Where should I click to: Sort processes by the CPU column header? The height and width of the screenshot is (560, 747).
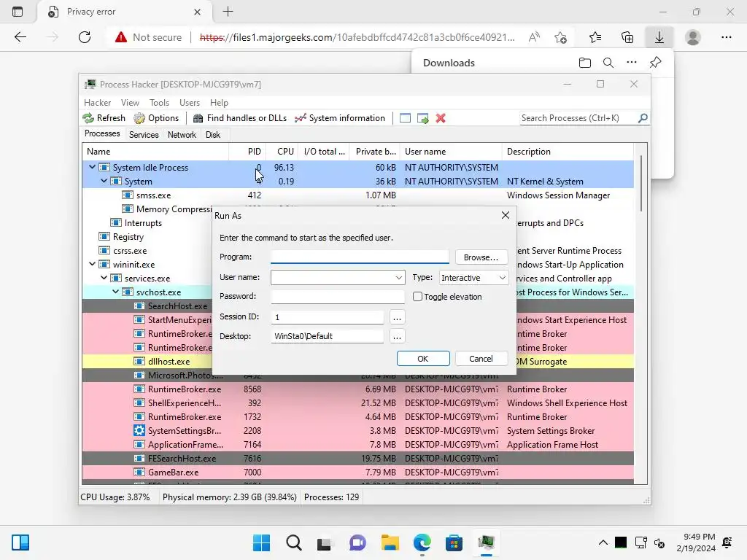pos(282,152)
